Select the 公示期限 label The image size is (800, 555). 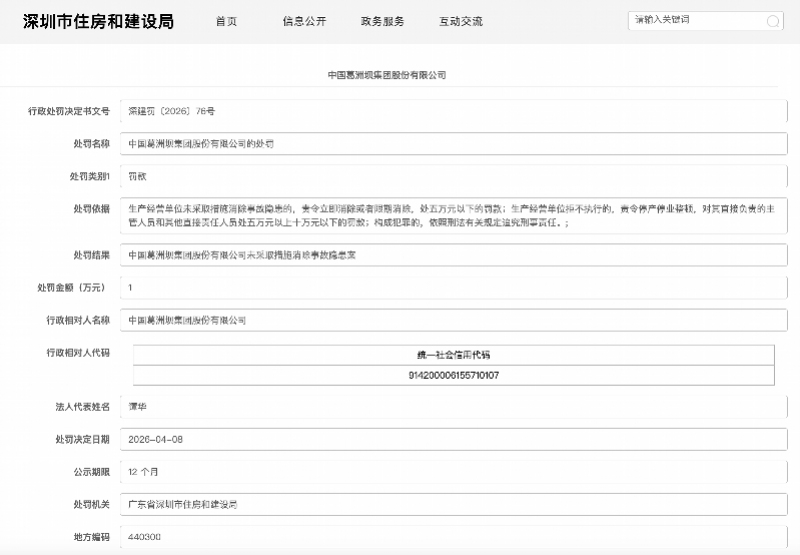(92, 472)
